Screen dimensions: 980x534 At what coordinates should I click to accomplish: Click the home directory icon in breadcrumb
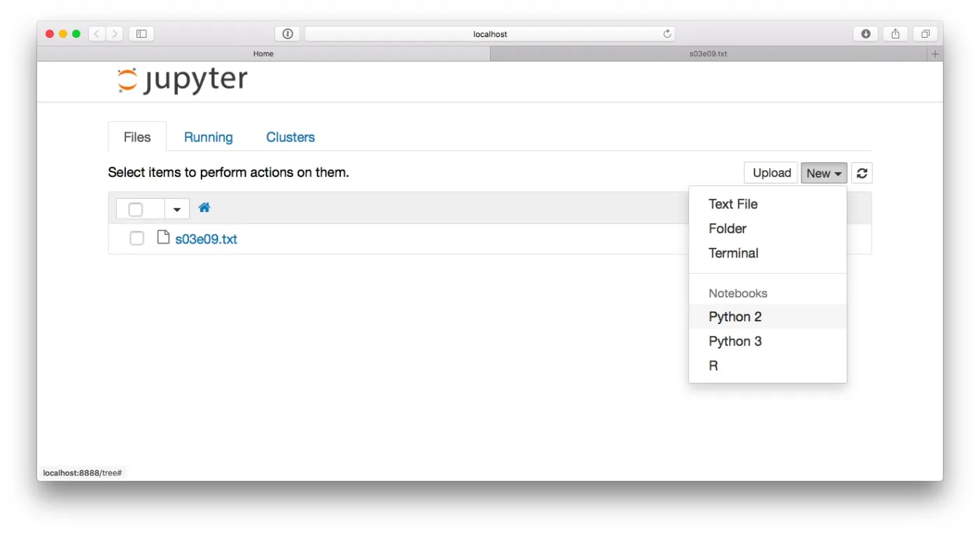pyautogui.click(x=204, y=208)
